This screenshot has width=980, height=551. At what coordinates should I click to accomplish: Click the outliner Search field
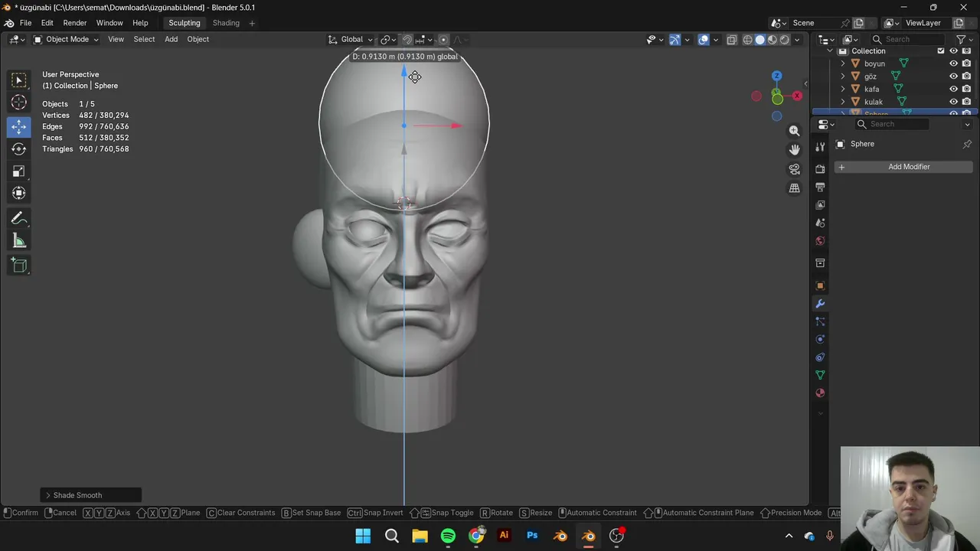pos(909,40)
